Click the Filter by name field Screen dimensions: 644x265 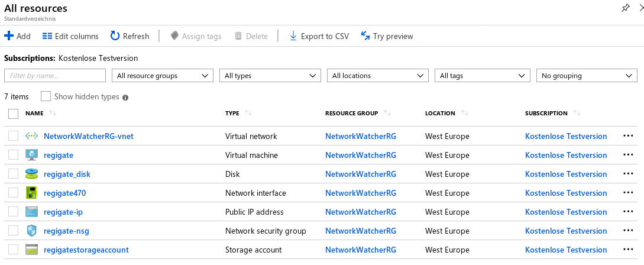(55, 76)
